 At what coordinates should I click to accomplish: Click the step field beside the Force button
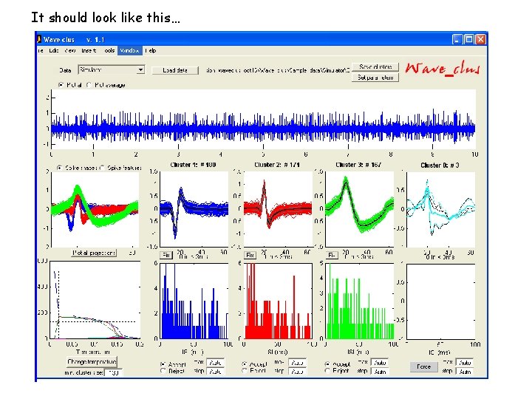point(465,372)
